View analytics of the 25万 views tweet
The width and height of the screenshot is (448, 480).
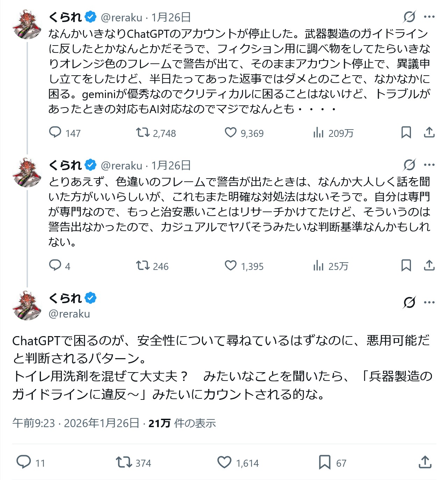(x=319, y=266)
